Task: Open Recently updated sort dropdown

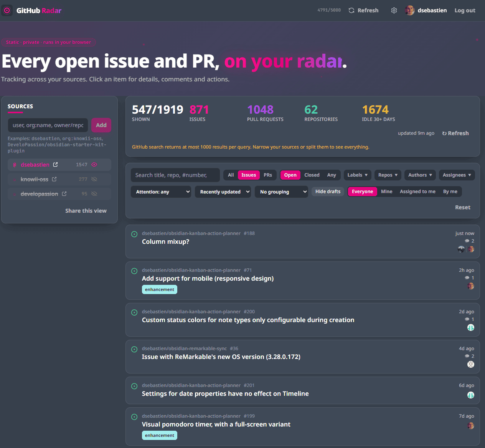Action: (223, 192)
